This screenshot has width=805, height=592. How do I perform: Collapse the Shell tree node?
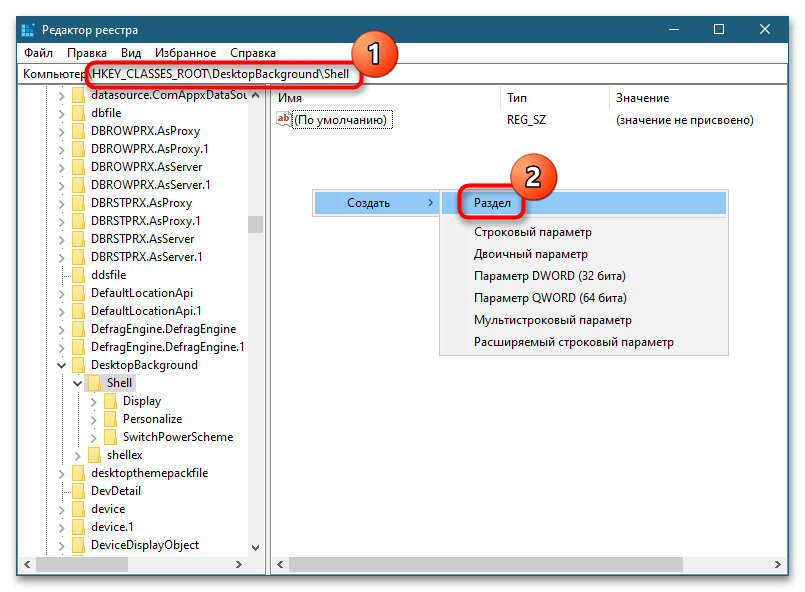(x=77, y=383)
